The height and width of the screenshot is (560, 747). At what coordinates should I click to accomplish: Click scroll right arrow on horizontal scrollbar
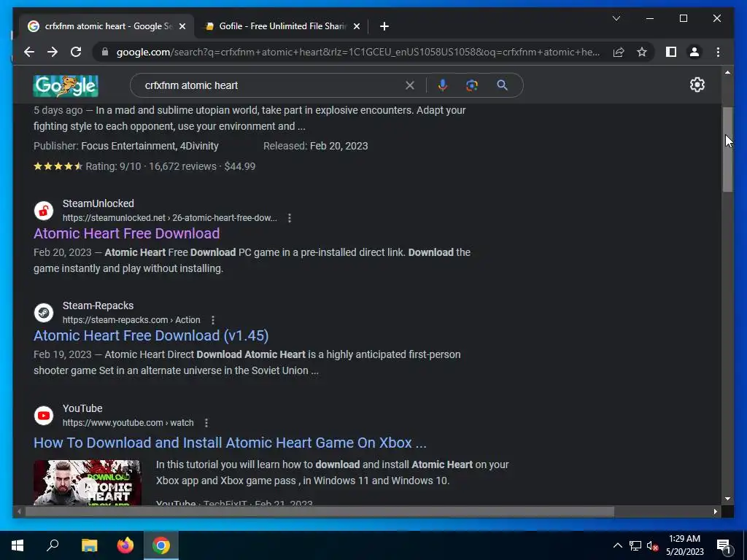pyautogui.click(x=716, y=512)
